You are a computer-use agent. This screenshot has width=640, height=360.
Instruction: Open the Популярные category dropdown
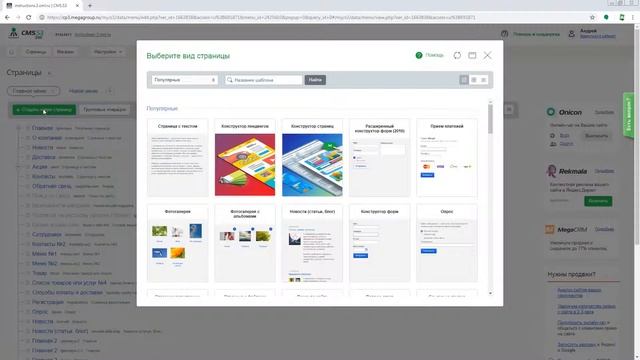tap(185, 80)
